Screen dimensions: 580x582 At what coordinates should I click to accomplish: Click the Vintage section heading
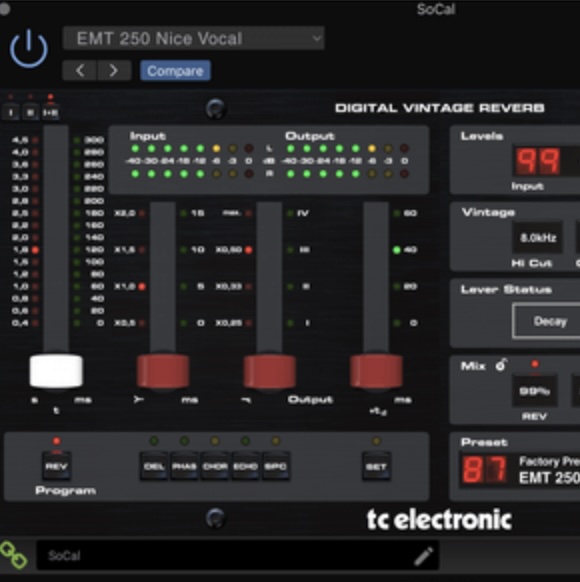coord(488,212)
